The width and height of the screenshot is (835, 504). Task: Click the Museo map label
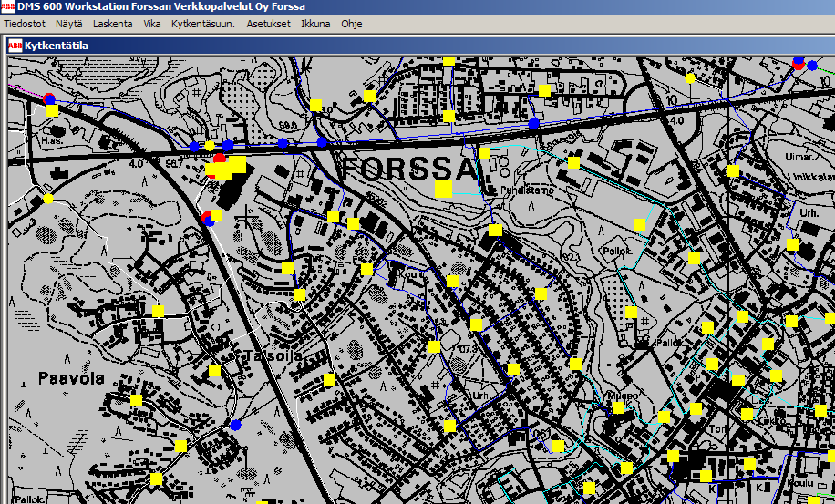623,396
